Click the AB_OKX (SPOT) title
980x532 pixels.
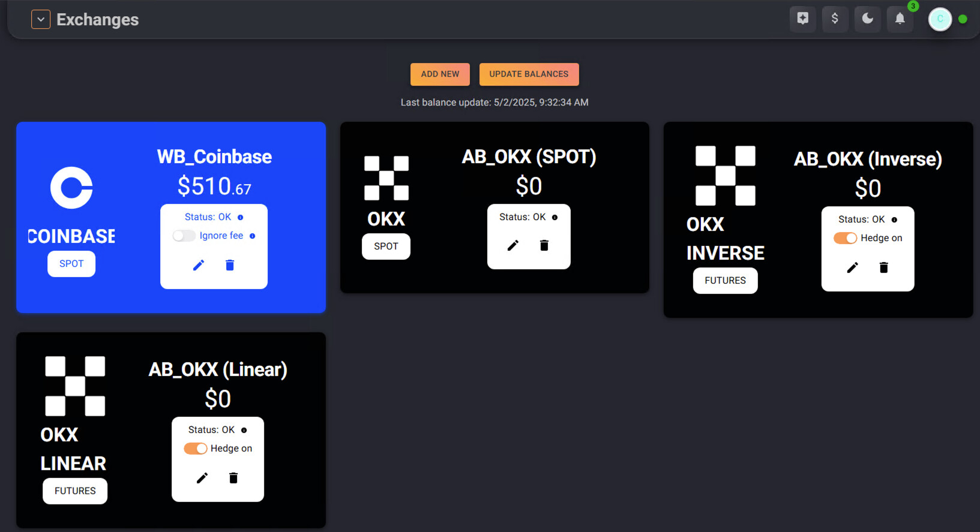tap(529, 157)
